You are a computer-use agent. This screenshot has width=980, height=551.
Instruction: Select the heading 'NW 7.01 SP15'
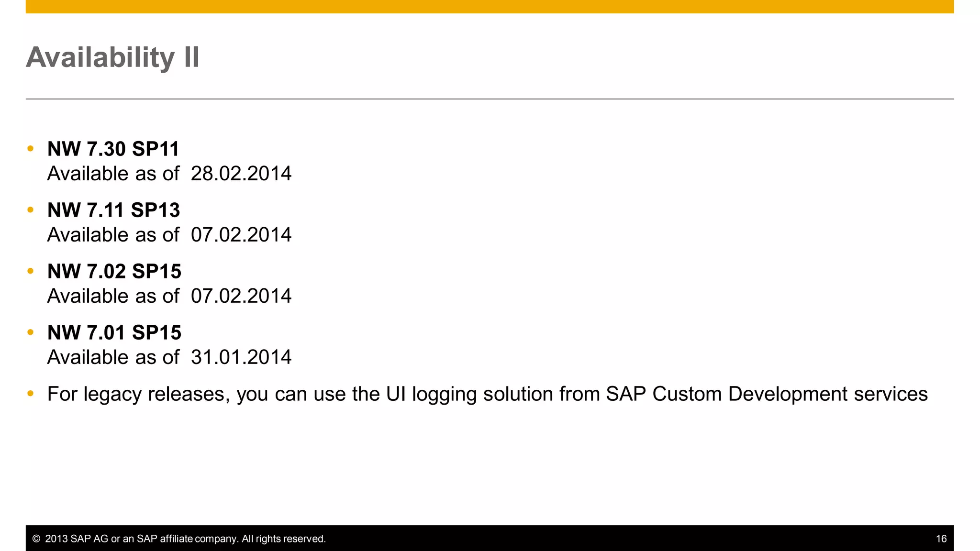(x=114, y=332)
